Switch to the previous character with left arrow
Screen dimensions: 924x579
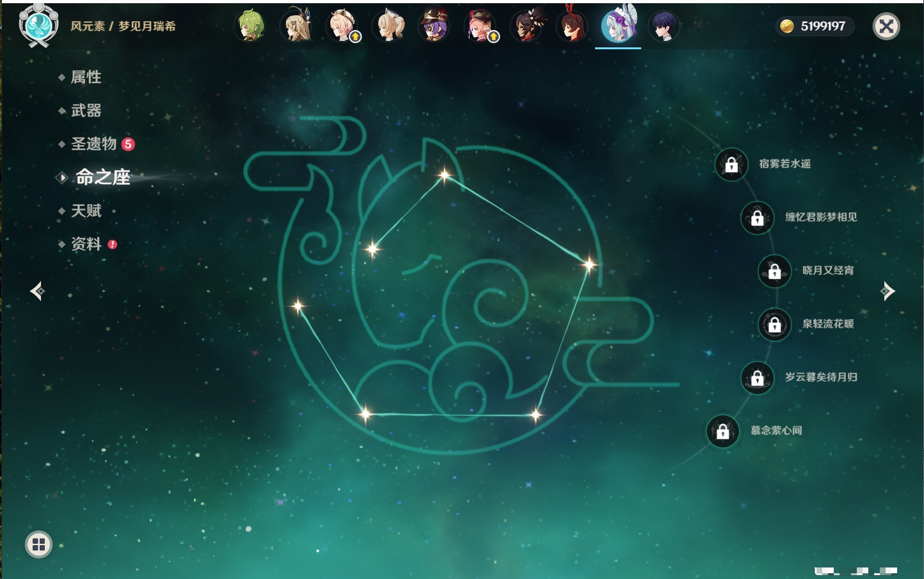coord(37,291)
